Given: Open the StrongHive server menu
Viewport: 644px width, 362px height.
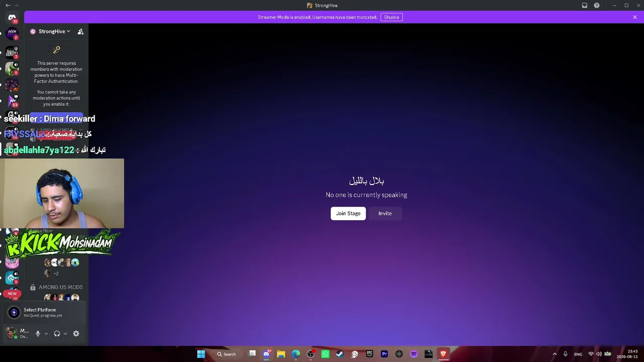Looking at the screenshot, I should [x=50, y=31].
